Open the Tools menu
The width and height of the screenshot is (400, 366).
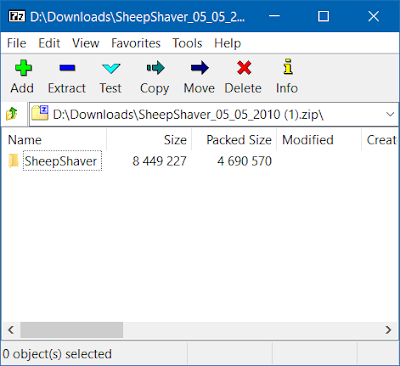click(187, 43)
